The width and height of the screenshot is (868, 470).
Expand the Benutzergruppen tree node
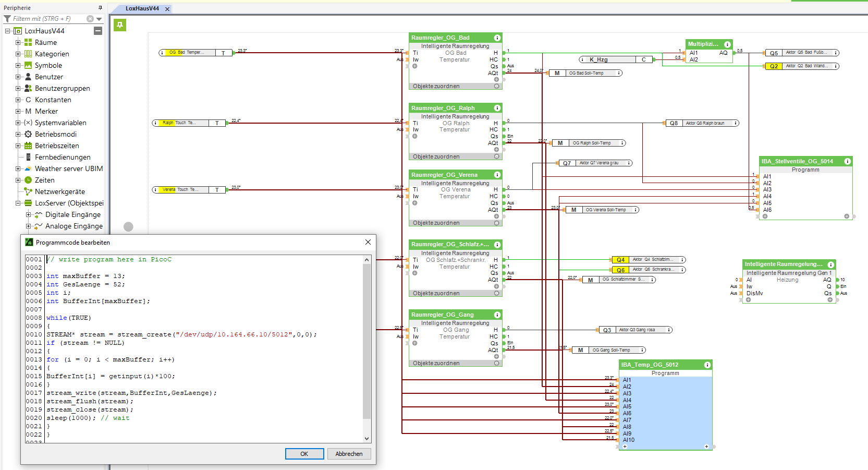pyautogui.click(x=18, y=88)
